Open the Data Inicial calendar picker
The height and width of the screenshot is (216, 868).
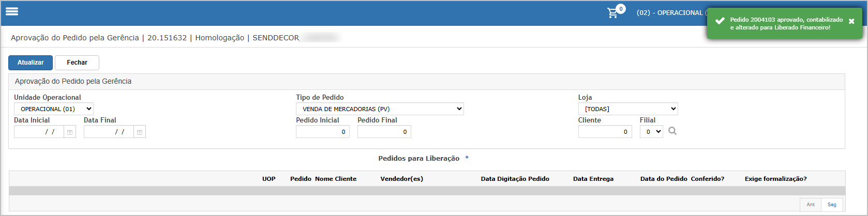(x=70, y=132)
